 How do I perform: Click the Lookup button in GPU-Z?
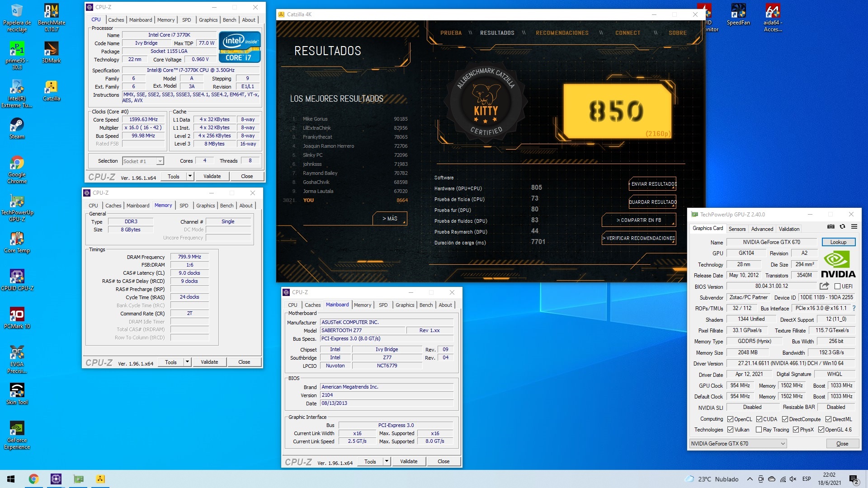[x=838, y=242]
